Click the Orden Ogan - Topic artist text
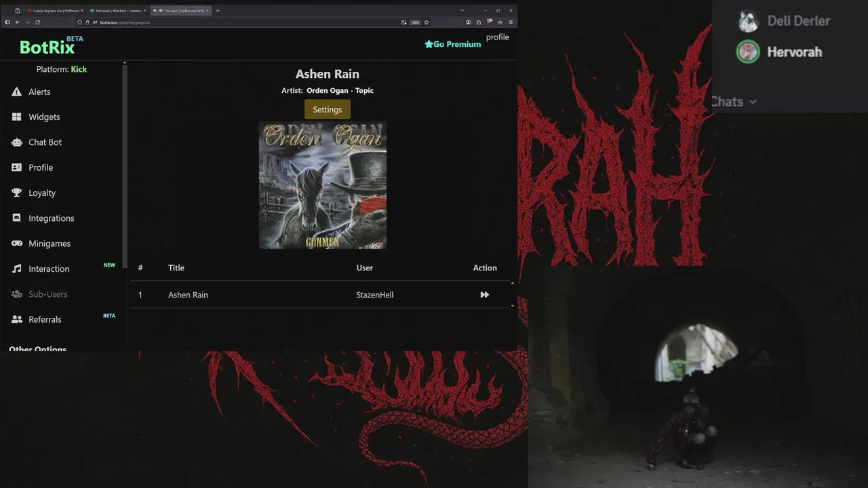Viewport: 868px width, 488px height. tap(340, 91)
